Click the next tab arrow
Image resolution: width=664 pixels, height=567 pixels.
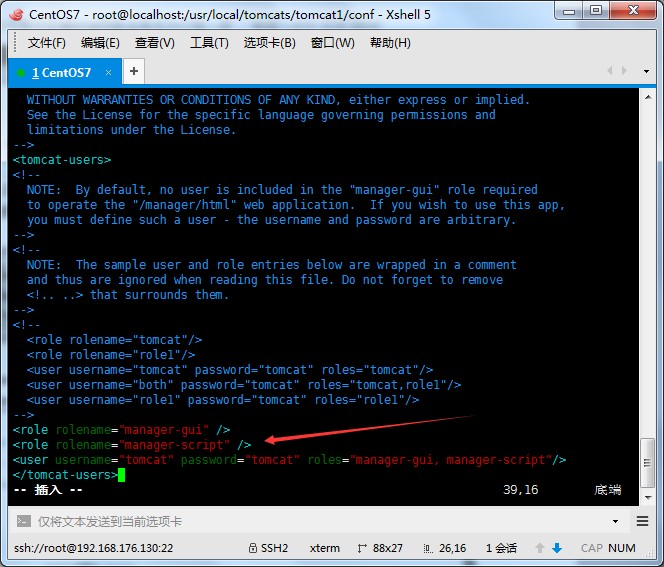point(624,71)
